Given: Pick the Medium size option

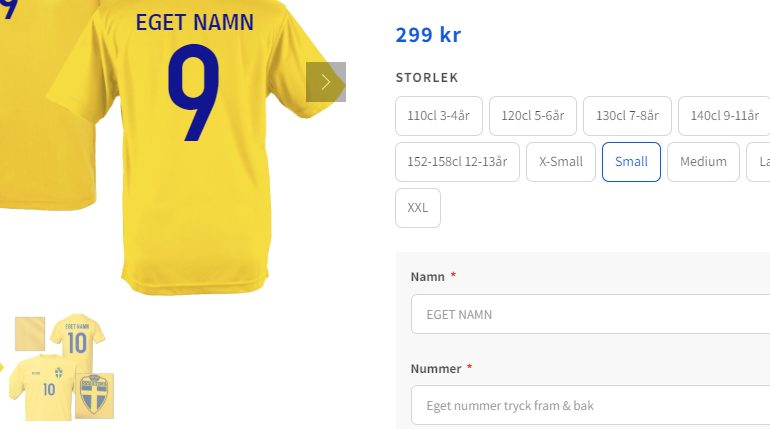Looking at the screenshot, I should [x=703, y=162].
